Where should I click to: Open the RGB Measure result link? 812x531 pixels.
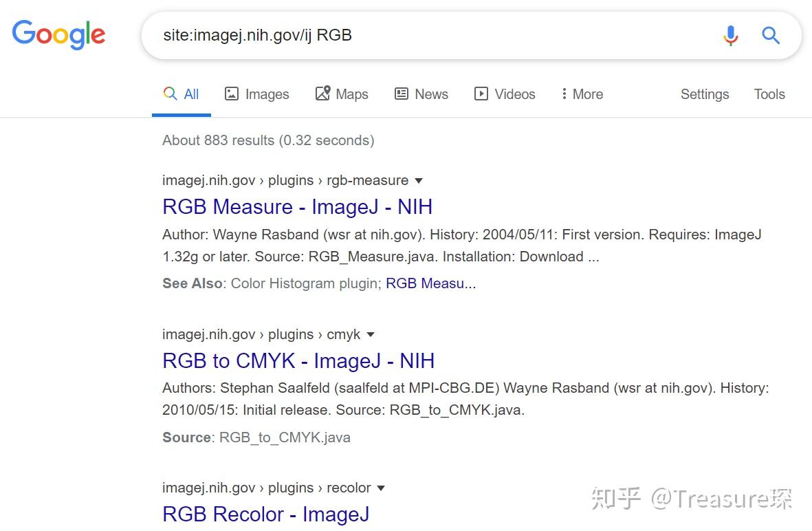[x=297, y=206]
